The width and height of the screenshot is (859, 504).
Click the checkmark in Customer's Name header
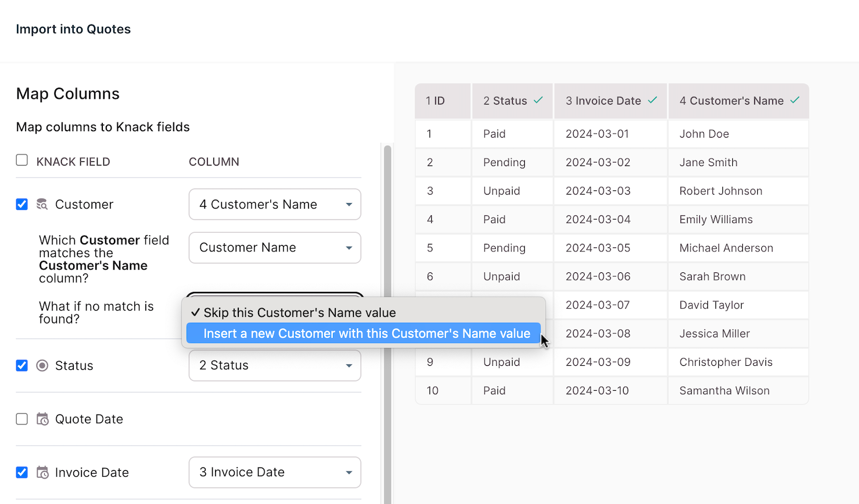click(x=794, y=100)
